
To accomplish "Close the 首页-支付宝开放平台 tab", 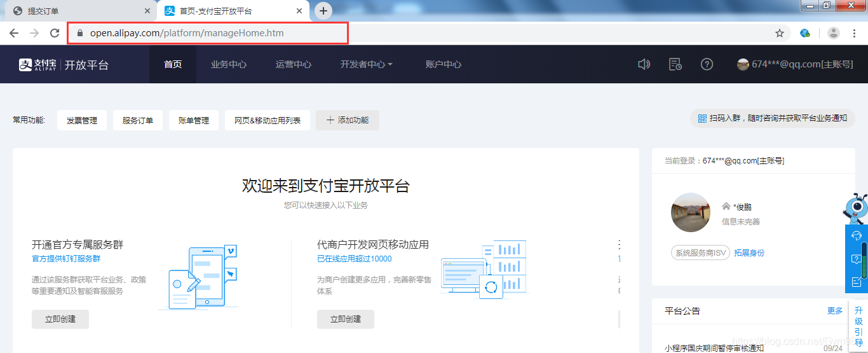I will click(299, 11).
